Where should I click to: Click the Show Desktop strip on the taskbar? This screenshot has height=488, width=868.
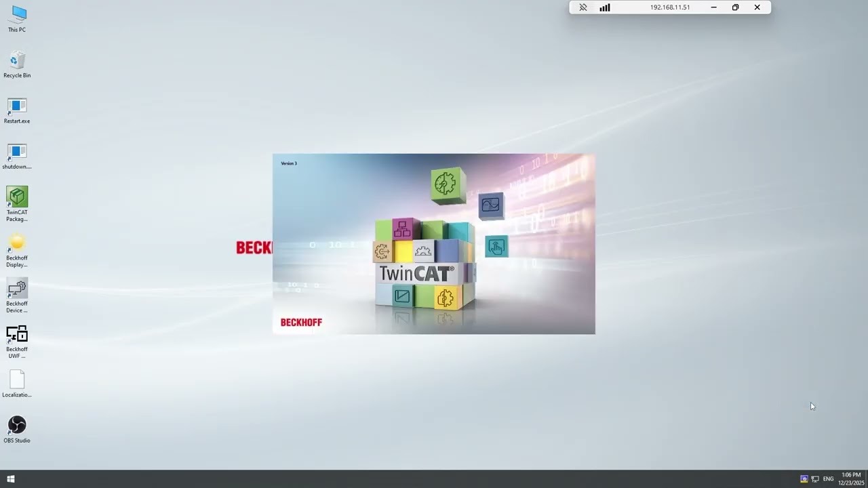[x=867, y=479]
